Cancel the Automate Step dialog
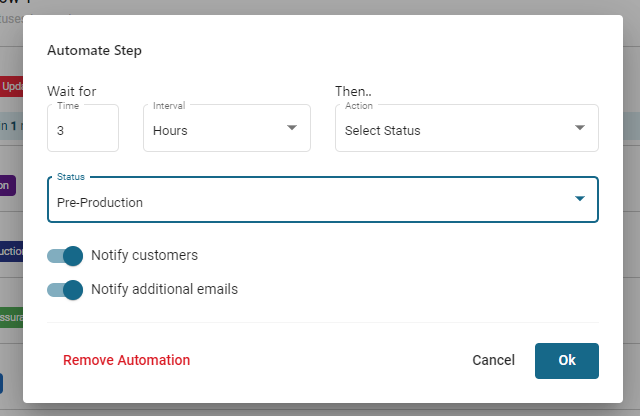Screen dimensions: 640x416 pyautogui.click(x=493, y=360)
